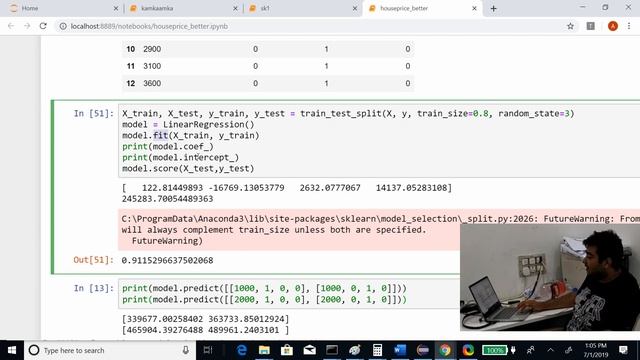
Task: Open the People icon in the system tray
Action: pyautogui.click(x=531, y=350)
